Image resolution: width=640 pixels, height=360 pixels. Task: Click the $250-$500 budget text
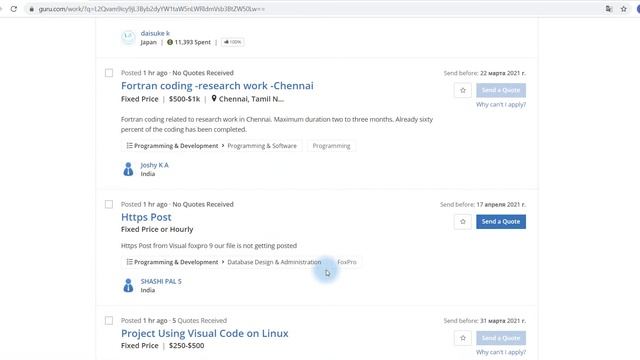tap(187, 346)
